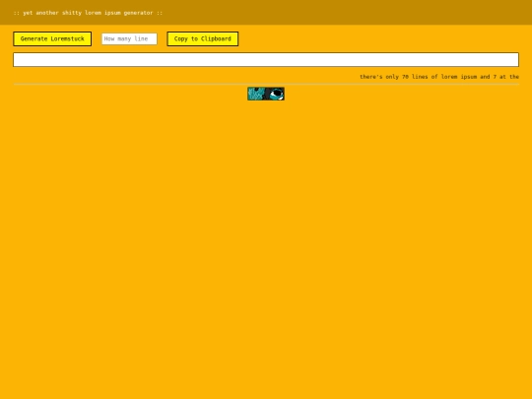Select the empty white output text box
Screen dimensions: 532x399
pos(266,59)
